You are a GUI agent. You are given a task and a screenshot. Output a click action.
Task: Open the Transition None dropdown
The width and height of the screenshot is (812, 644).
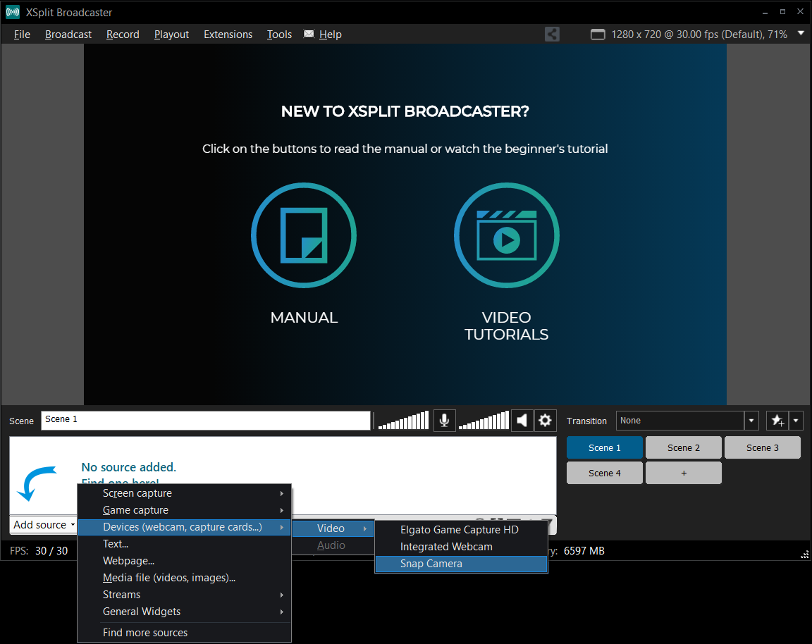click(x=687, y=421)
